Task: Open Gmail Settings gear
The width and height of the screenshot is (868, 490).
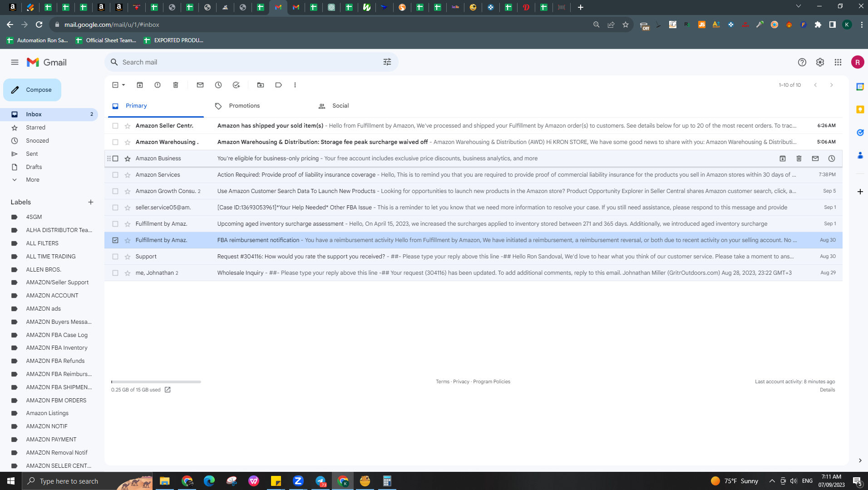Action: [x=820, y=62]
